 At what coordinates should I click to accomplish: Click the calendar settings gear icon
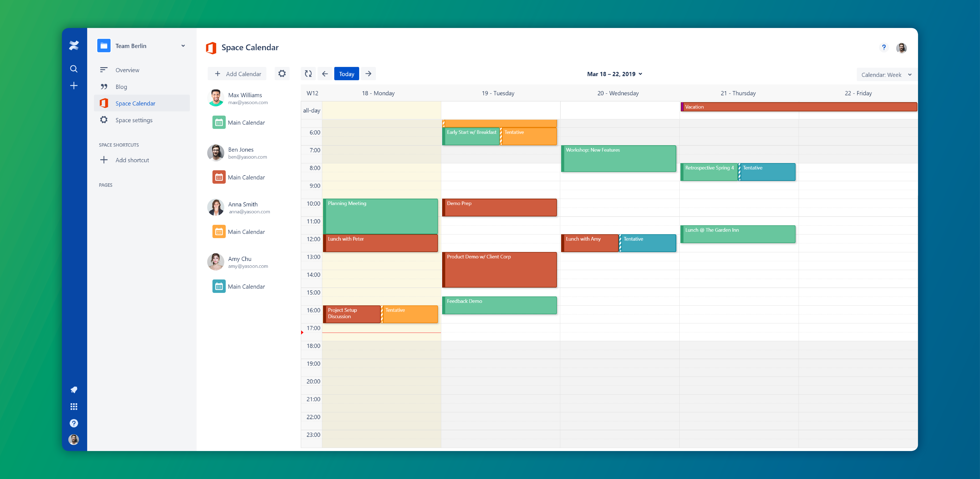(x=282, y=74)
